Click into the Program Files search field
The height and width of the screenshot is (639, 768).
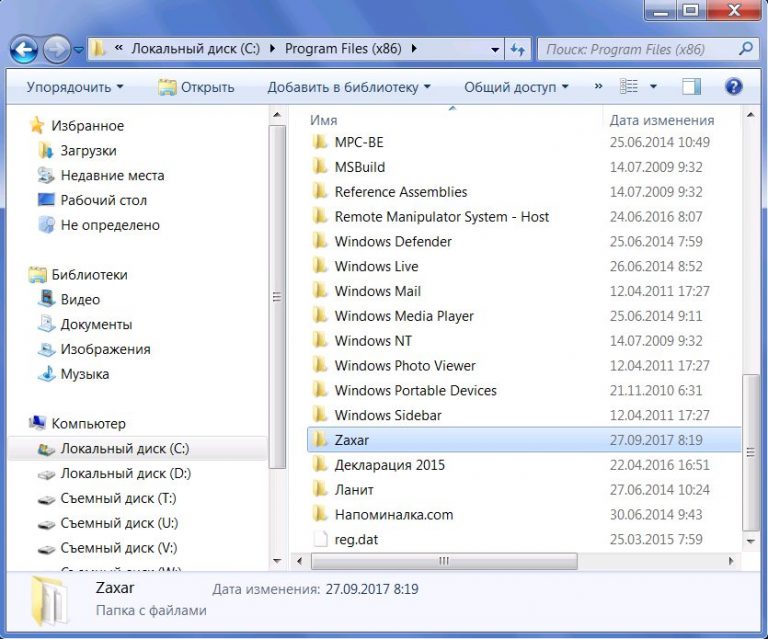pos(638,48)
